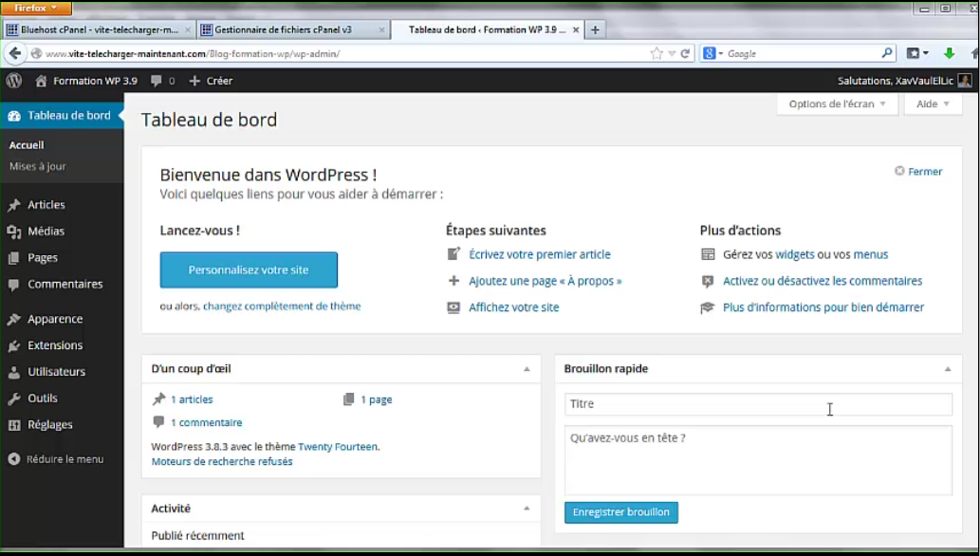The width and height of the screenshot is (980, 556).
Task: Open the Options de l'écran dropdown
Action: click(x=837, y=103)
